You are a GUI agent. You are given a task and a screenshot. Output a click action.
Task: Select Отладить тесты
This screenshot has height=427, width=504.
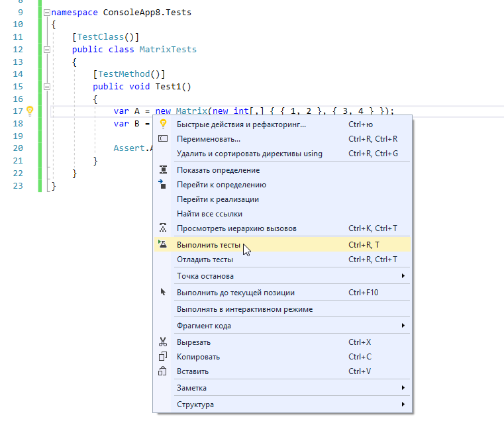[x=282, y=260]
